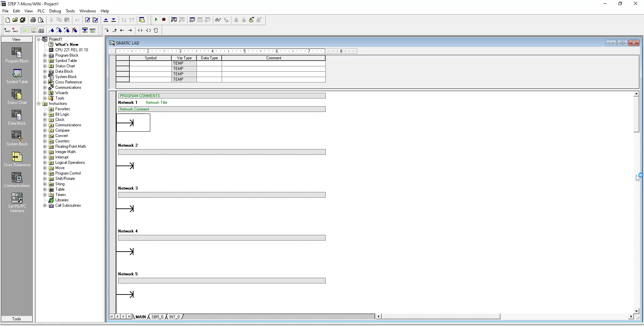The width and height of the screenshot is (644, 326).
Task: Select the Run mode icon
Action: (156, 20)
